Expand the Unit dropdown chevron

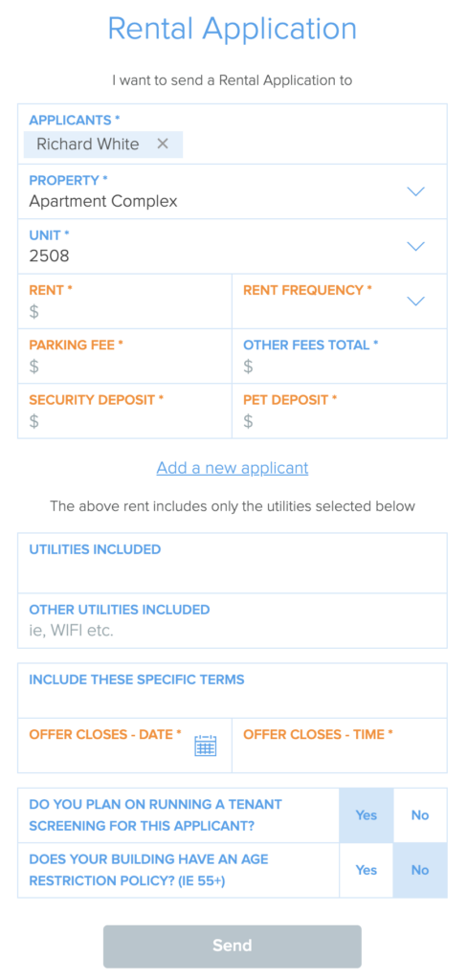point(415,246)
